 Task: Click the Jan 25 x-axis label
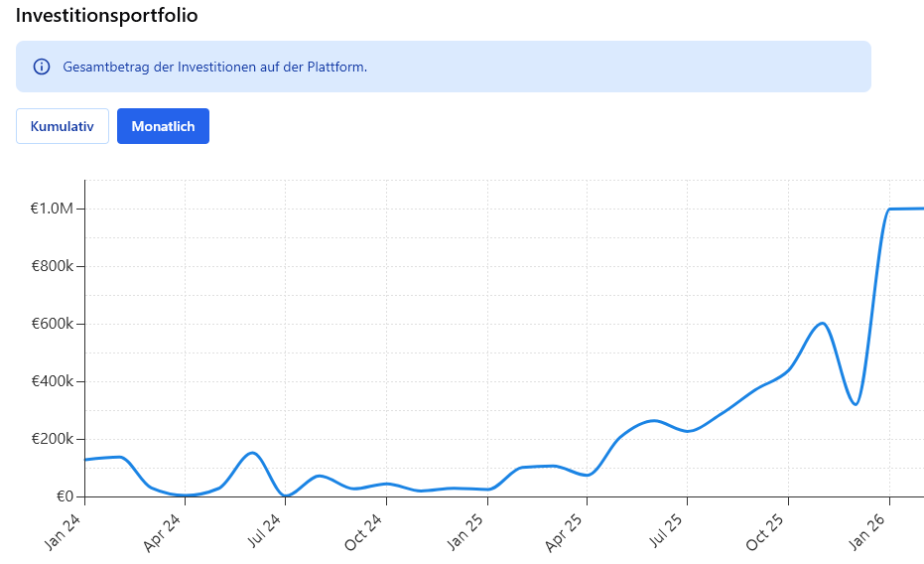[x=466, y=530]
